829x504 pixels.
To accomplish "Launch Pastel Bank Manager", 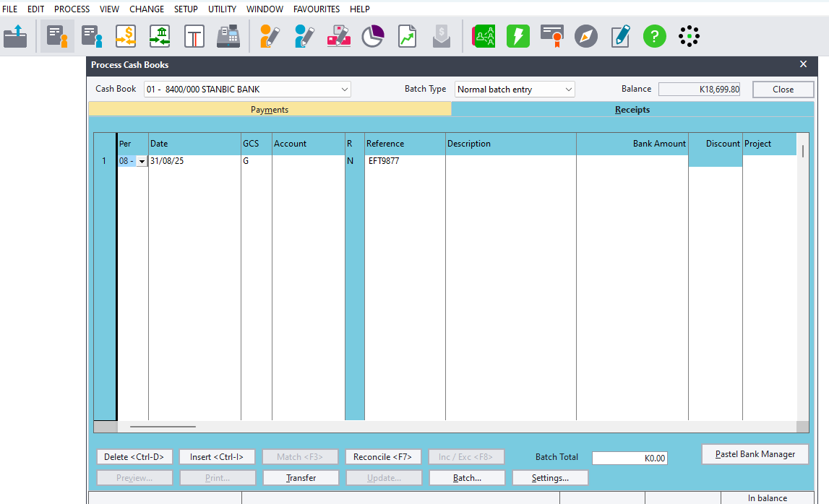I will pos(755,454).
